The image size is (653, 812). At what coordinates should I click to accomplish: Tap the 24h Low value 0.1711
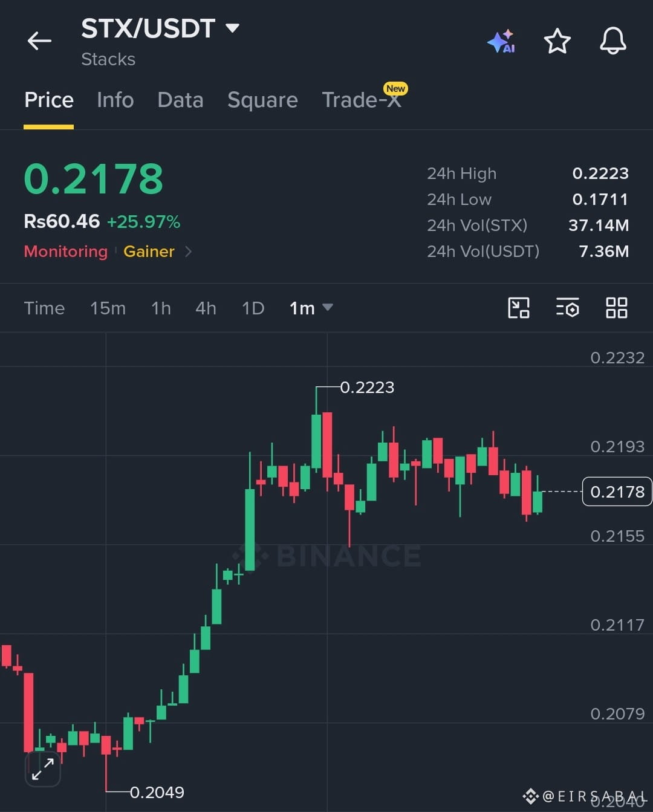click(600, 200)
